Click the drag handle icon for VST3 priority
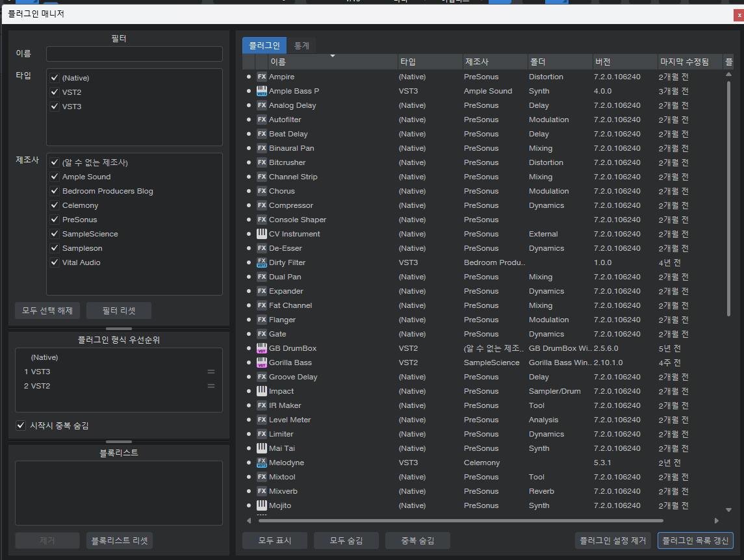Image resolution: width=744 pixels, height=560 pixels. pos(211,372)
